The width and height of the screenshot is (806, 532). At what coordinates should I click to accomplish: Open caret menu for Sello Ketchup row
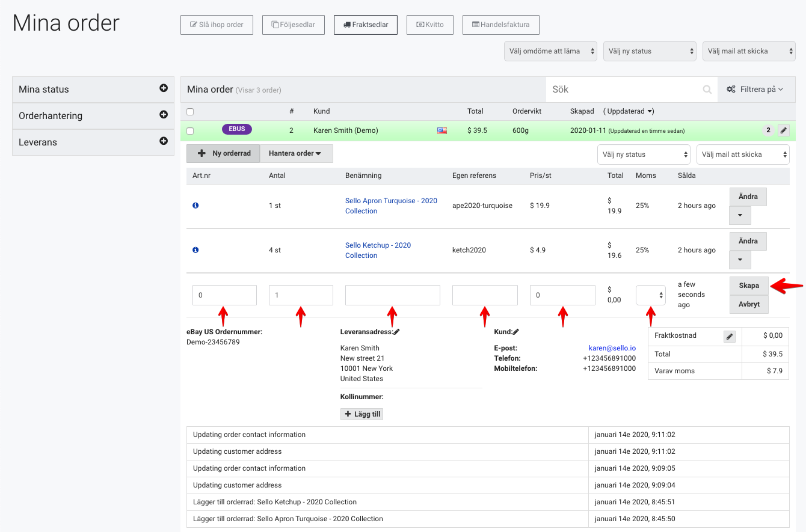[x=740, y=260]
